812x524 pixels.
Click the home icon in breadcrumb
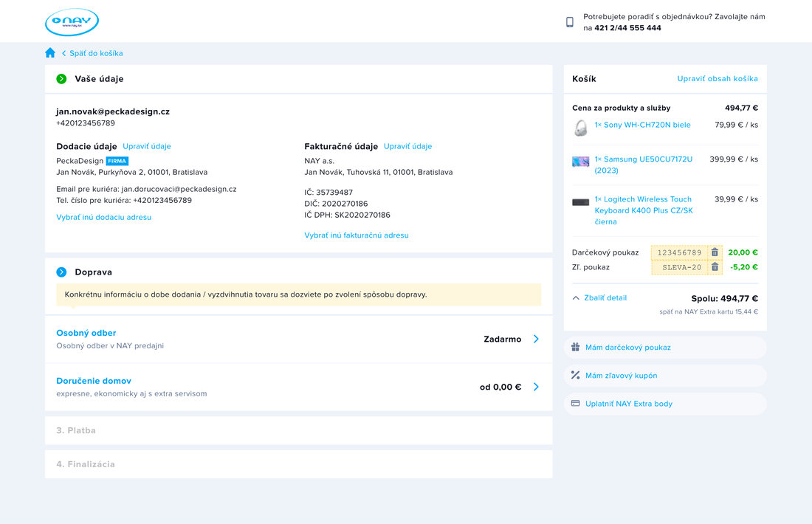point(50,53)
